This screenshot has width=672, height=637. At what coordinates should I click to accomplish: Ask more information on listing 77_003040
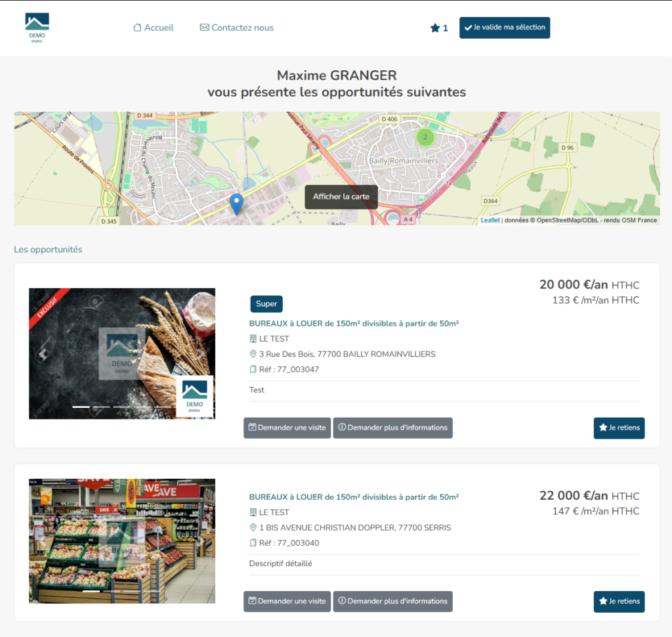392,601
